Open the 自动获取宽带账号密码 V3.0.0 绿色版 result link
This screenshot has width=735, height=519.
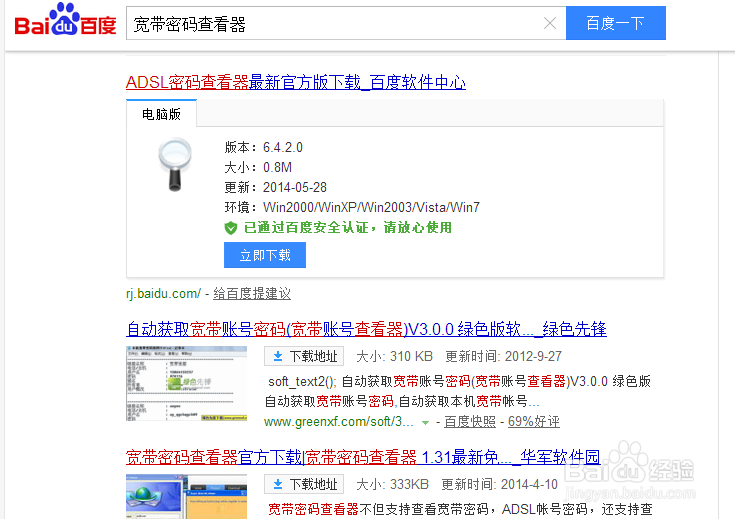pos(366,329)
